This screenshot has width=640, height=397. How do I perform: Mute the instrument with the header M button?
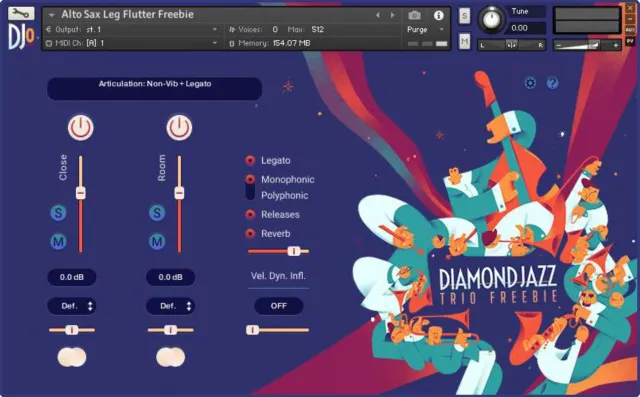[464, 41]
